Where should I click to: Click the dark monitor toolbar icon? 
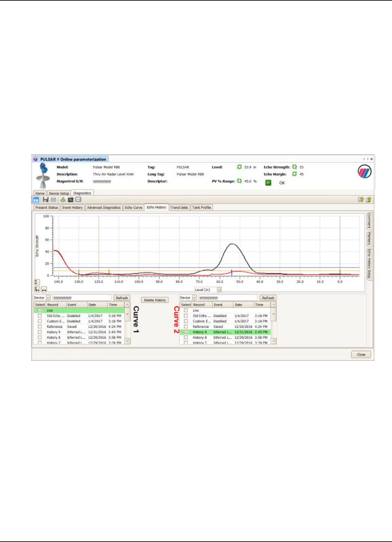coord(70,200)
